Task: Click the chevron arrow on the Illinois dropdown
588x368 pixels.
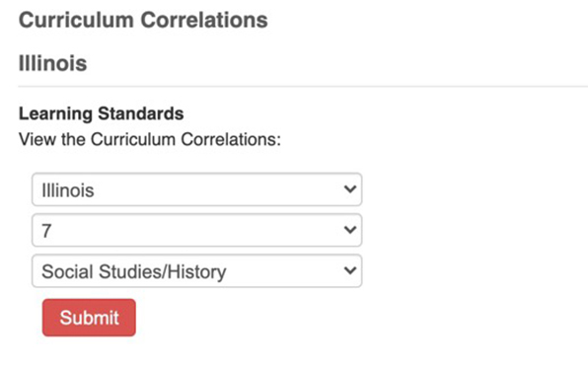Action: [x=350, y=188]
